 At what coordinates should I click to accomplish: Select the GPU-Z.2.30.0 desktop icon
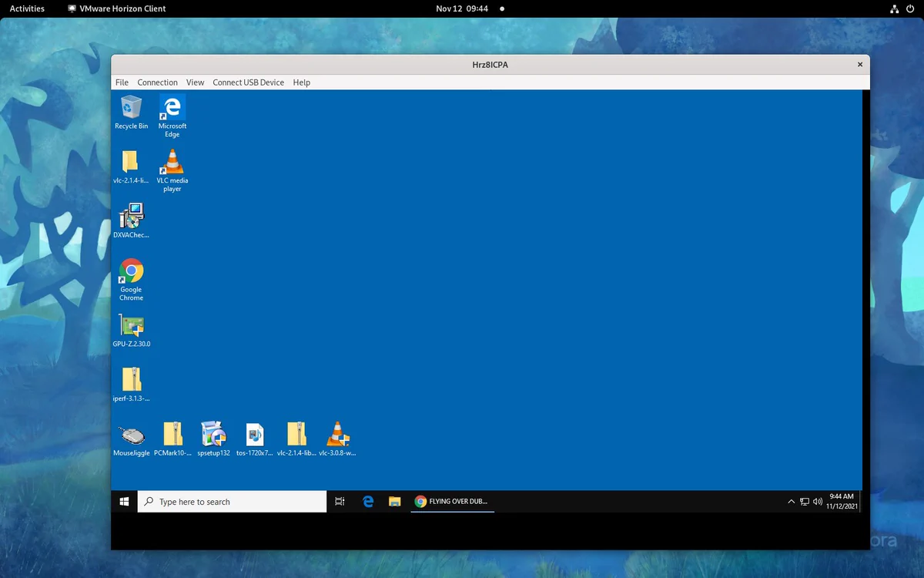(132, 331)
